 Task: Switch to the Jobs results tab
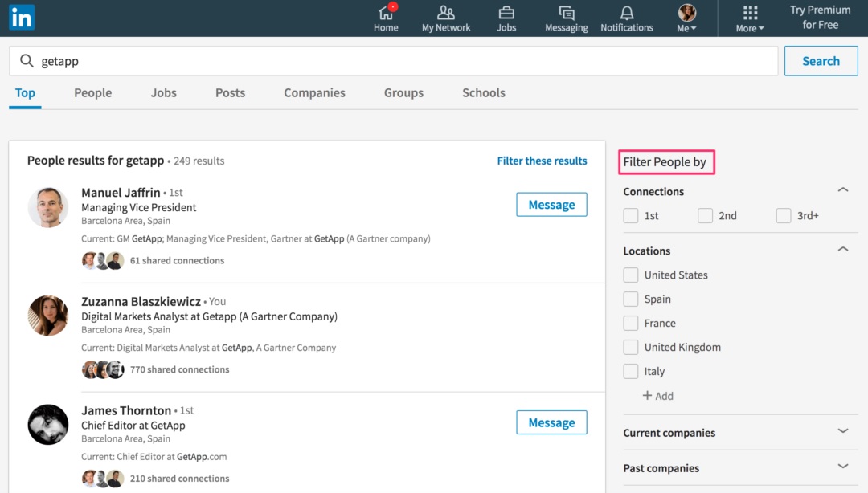coord(164,92)
